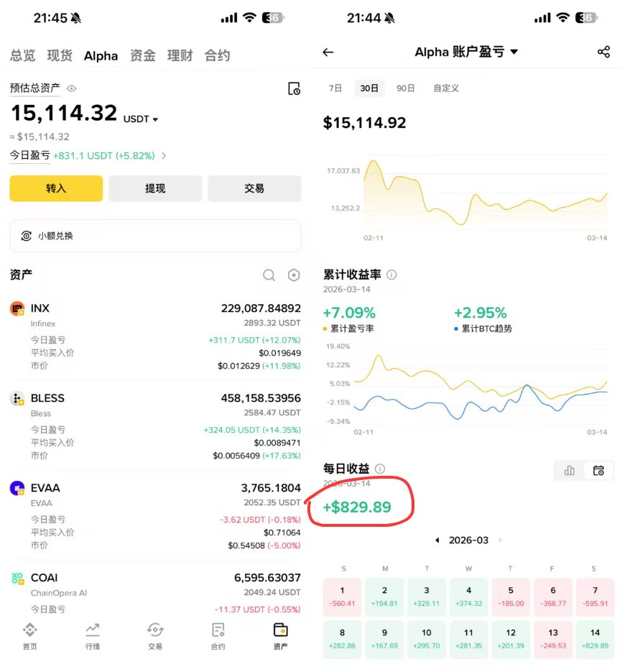Tap the +$829.89 daily earnings value
The image size is (622, 672).
pyautogui.click(x=357, y=507)
